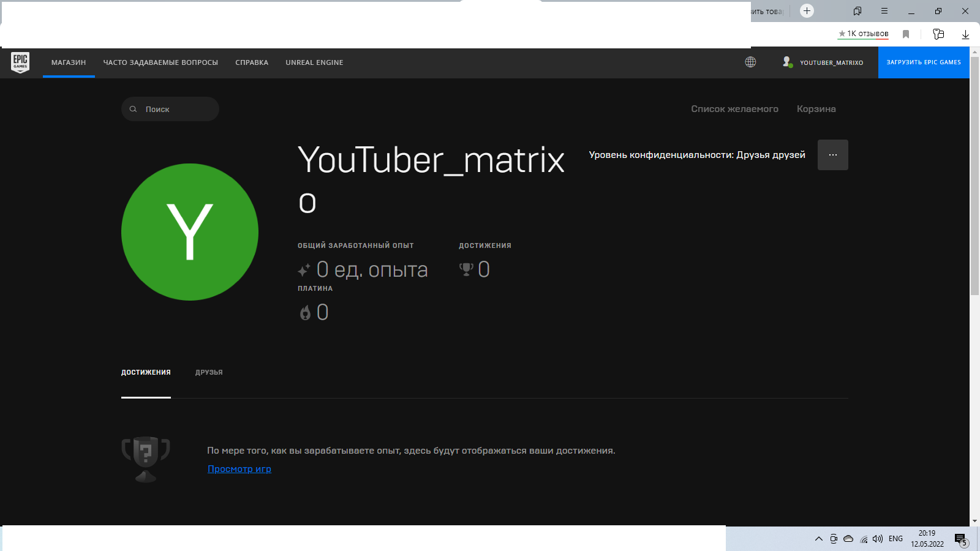Image resolution: width=980 pixels, height=551 pixels.
Task: Open the three-dots profile options button
Action: [x=833, y=155]
